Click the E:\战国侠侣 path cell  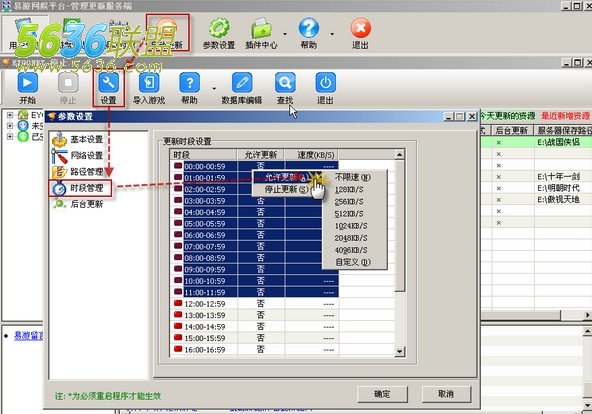pyautogui.click(x=563, y=142)
